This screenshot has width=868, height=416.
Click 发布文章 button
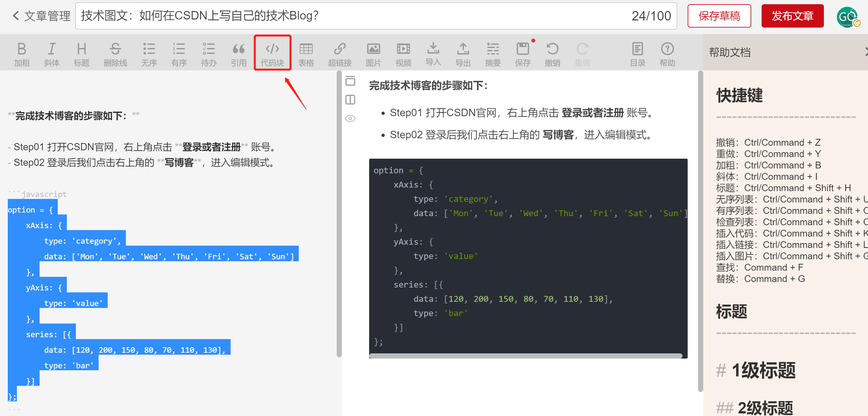tap(792, 16)
